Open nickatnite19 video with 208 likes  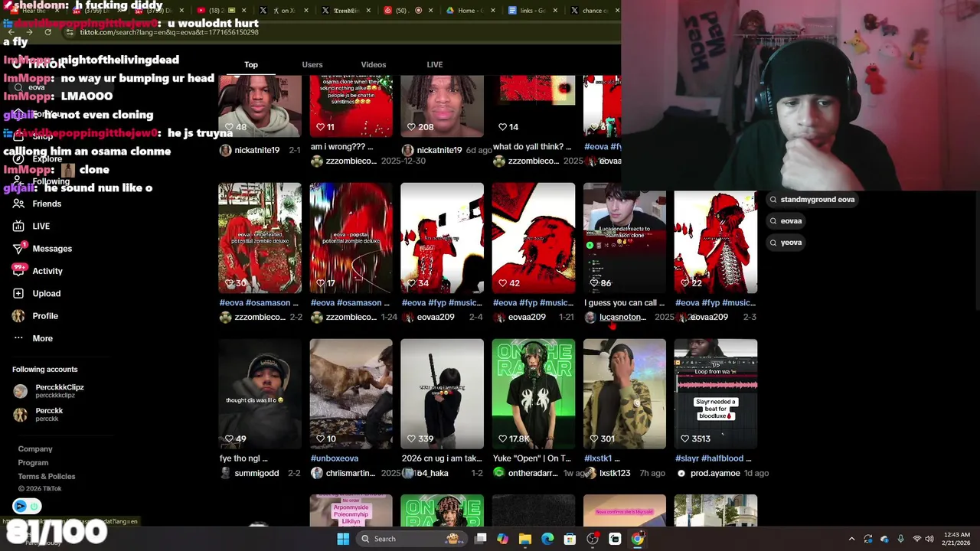tap(442, 106)
